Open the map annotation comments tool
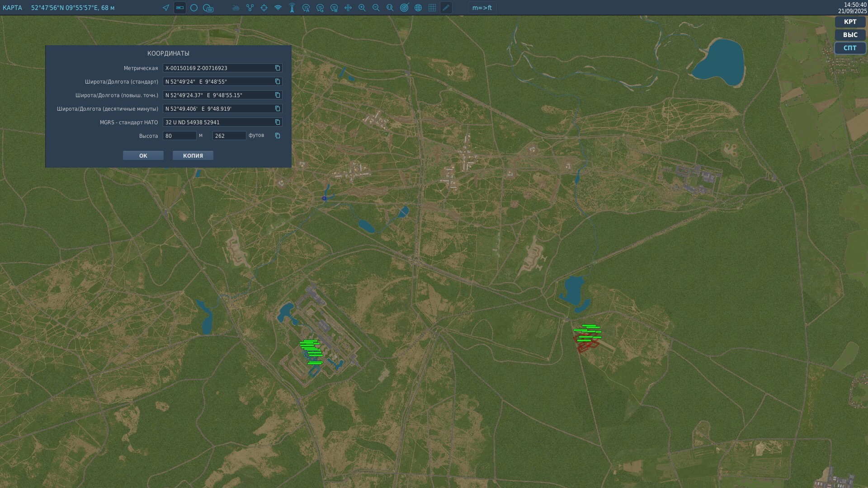 pyautogui.click(x=208, y=8)
